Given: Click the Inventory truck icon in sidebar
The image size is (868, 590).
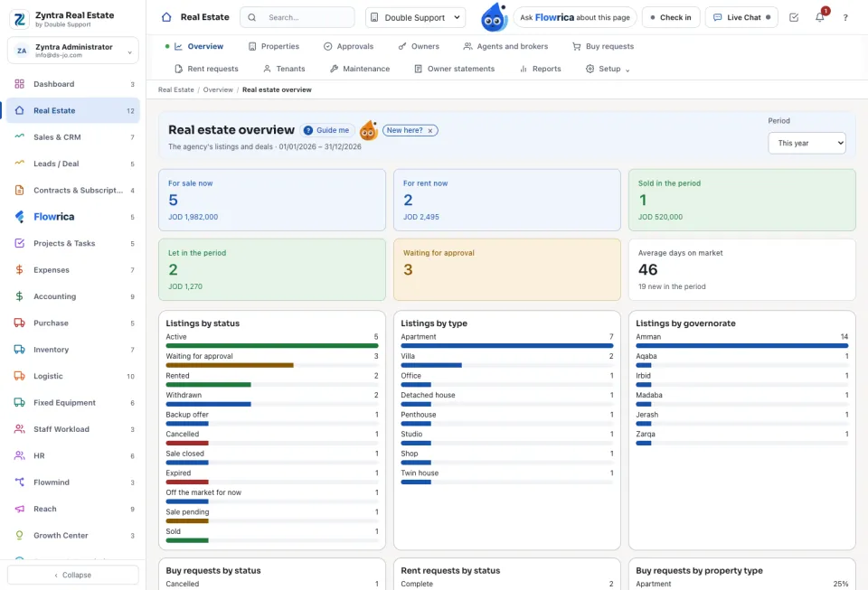Looking at the screenshot, I should click(19, 350).
